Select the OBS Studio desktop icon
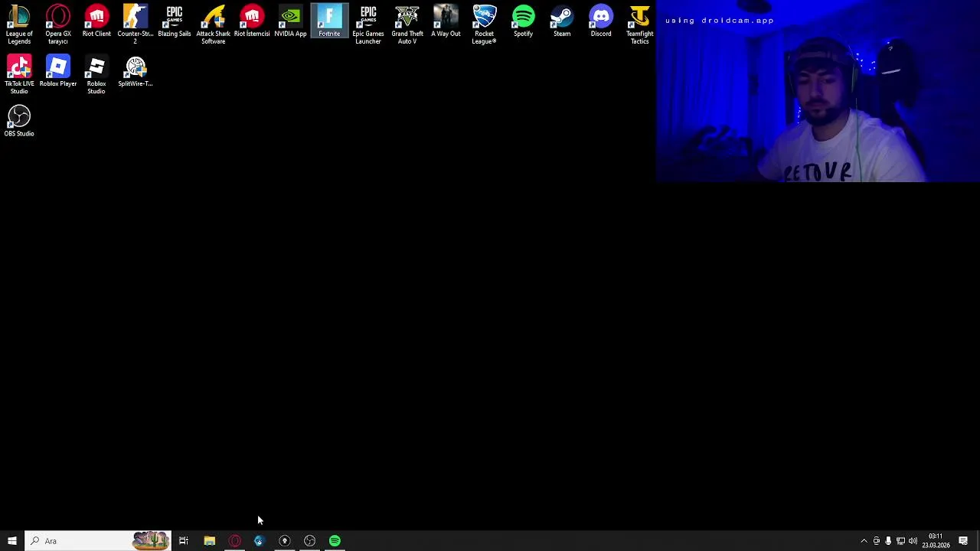This screenshot has width=980, height=551. pyautogui.click(x=19, y=121)
